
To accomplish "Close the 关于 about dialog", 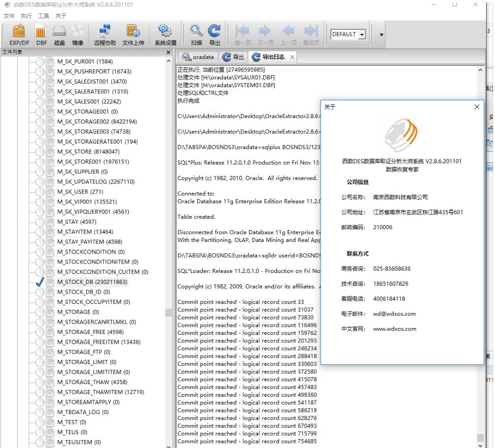I will [477, 107].
